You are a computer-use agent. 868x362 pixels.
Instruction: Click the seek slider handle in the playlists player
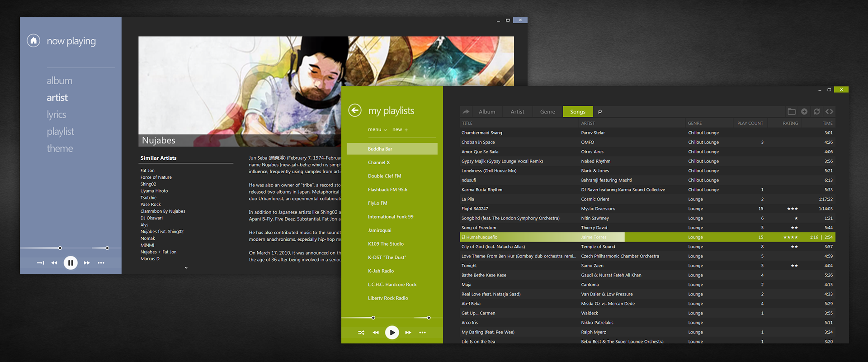373,318
